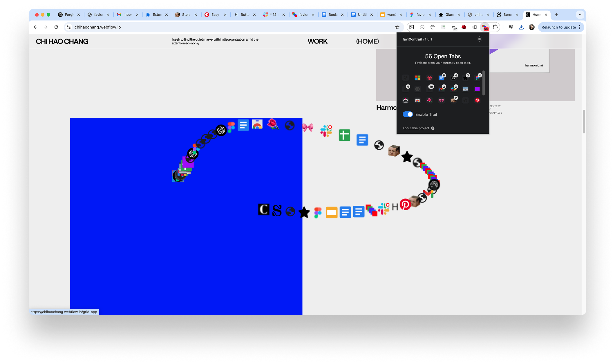The image size is (615, 364).
Task: Click the Google Docs favicon with badge 8
Action: [x=442, y=77]
